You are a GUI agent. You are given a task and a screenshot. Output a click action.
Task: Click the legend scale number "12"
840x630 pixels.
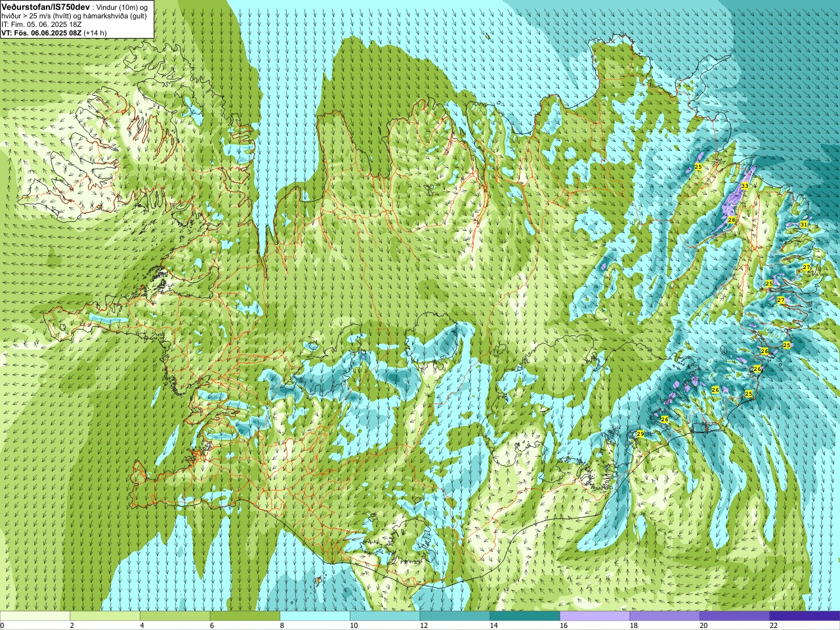pos(424,625)
